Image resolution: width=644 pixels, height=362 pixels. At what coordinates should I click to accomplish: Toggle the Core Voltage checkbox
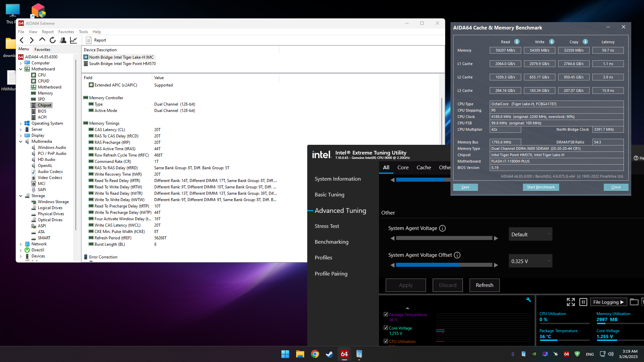[x=386, y=328]
